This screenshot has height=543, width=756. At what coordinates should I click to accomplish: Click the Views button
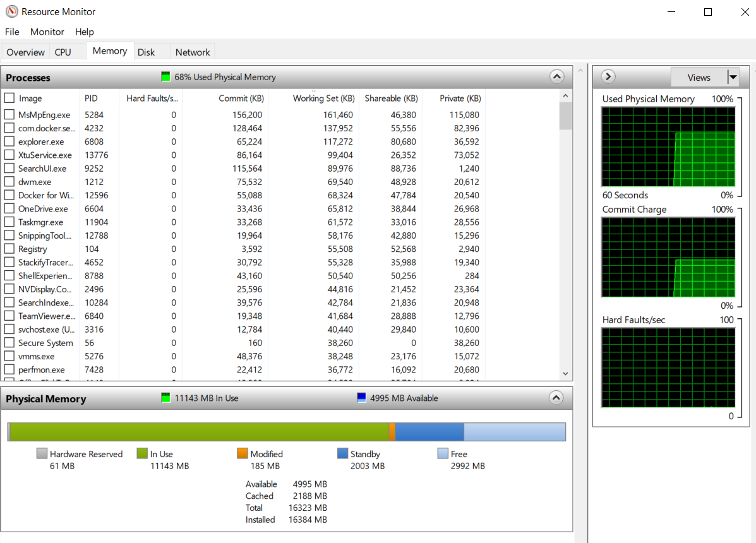(x=699, y=77)
